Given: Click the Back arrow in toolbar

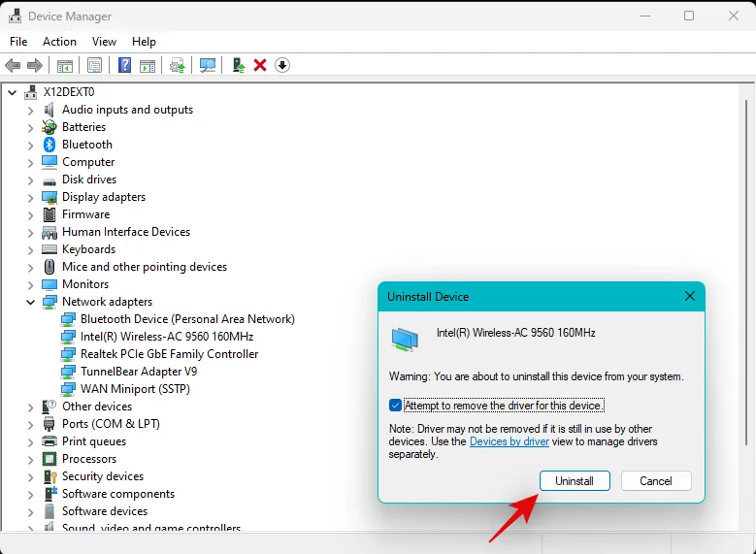Looking at the screenshot, I should point(13,65).
